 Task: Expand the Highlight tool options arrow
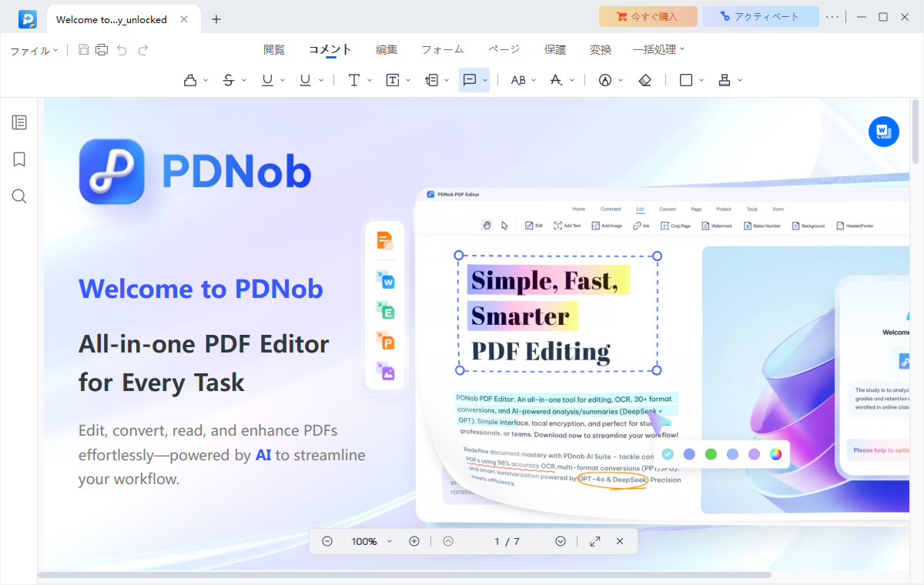(x=206, y=80)
